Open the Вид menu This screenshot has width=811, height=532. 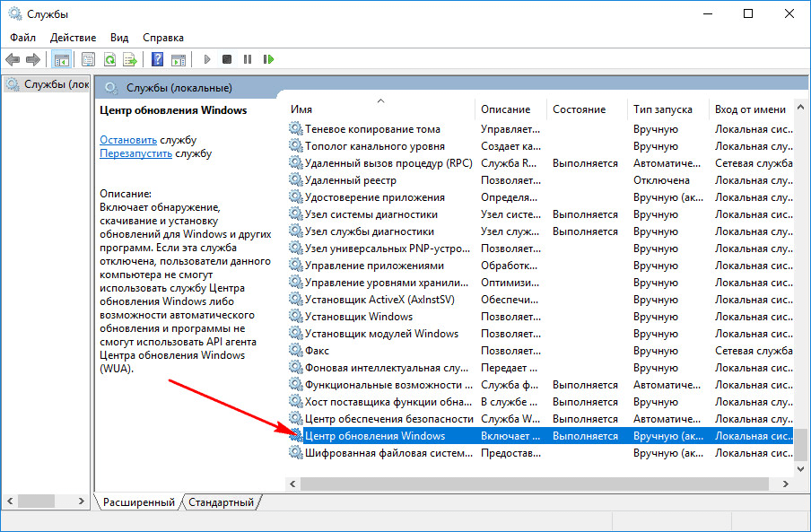119,38
